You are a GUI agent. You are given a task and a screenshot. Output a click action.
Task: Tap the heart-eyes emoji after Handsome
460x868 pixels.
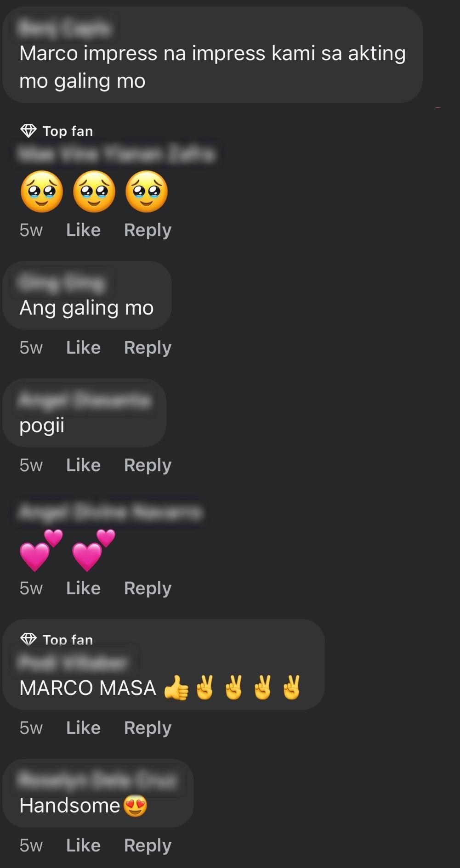135,806
